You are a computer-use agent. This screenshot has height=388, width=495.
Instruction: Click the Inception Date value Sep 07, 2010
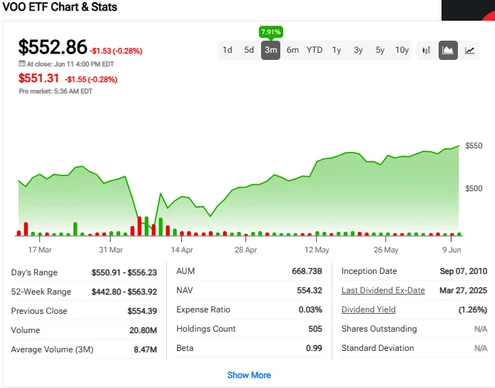[x=463, y=271]
